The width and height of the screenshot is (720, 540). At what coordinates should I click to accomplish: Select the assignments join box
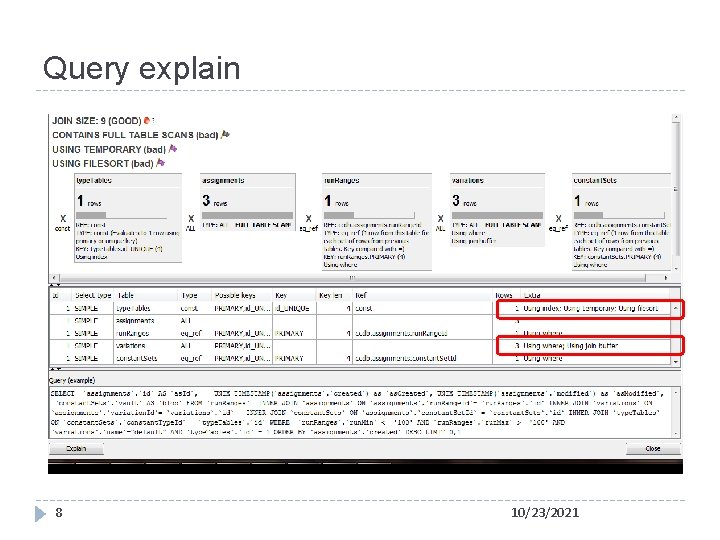coord(248,201)
